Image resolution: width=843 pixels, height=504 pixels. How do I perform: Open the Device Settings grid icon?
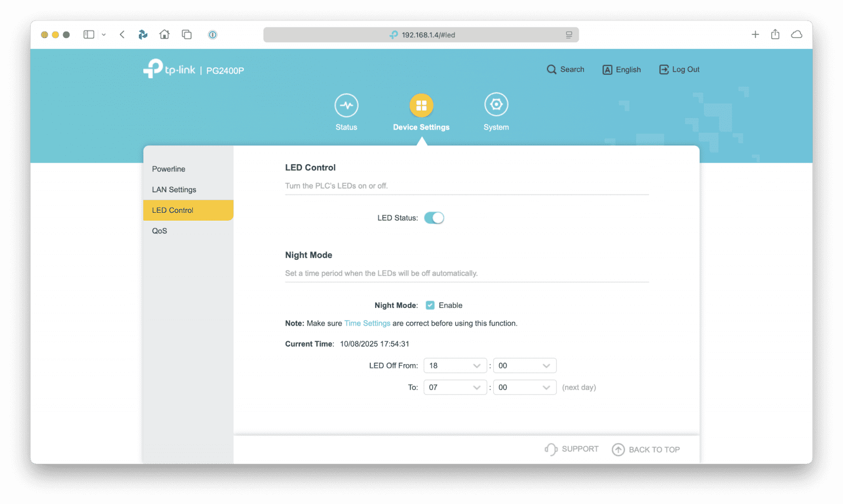421,105
